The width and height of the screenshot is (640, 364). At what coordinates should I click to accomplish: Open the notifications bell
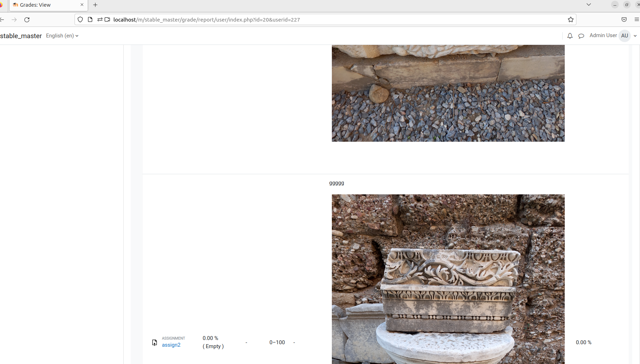[x=570, y=36]
